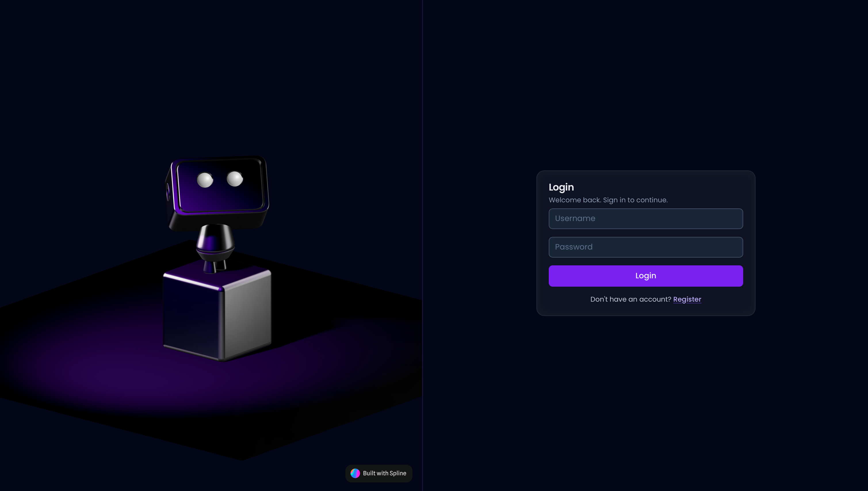The image size is (868, 491).
Task: Click the "Login" heading text
Action: pos(561,187)
